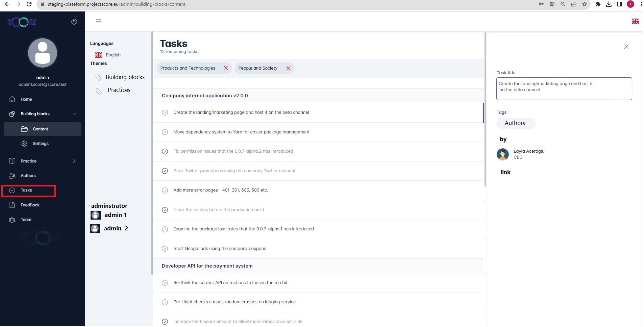Viewport: 644px width, 327px height.
Task: Uncheck 'Start Twitter promotions' task
Action: 165,171
